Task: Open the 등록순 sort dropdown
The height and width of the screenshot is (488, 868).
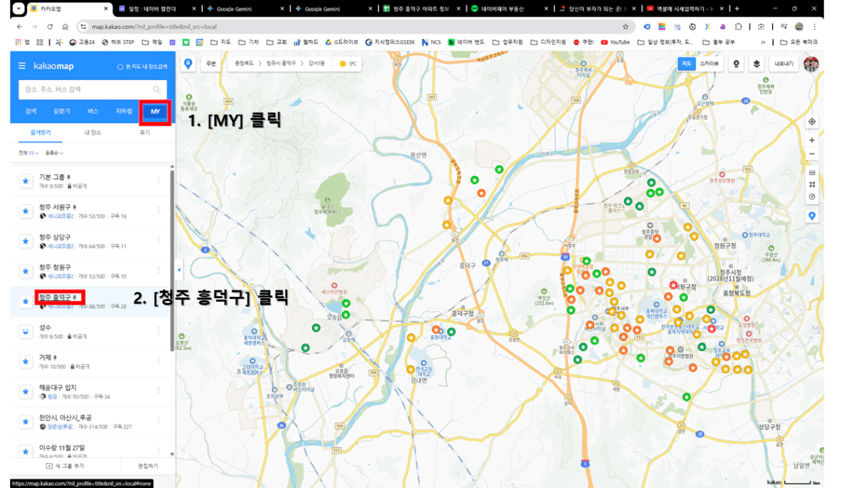Action: [54, 153]
